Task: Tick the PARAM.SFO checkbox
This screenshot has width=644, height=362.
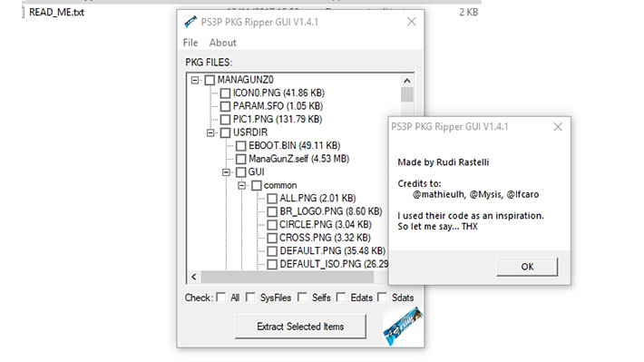Action: [x=225, y=106]
